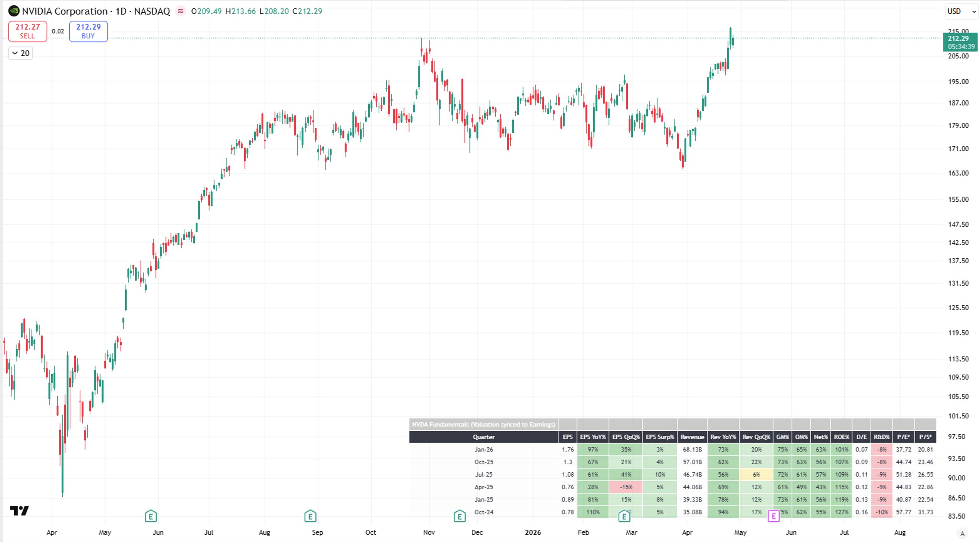Viewport: 980px width, 542px height.
Task: Open the late-August 2025 earnings E marker
Action: pos(310,516)
